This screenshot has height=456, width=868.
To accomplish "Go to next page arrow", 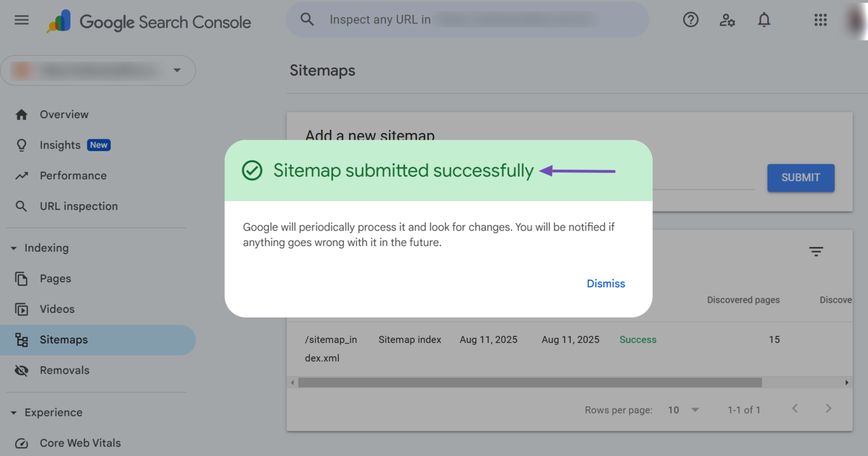I will tap(828, 408).
